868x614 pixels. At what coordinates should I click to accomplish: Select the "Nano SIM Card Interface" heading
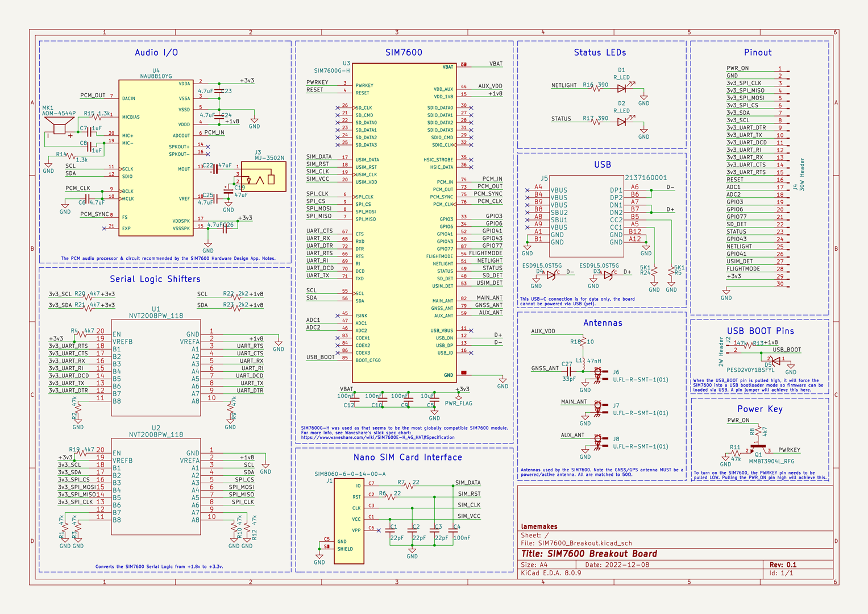coord(408,457)
